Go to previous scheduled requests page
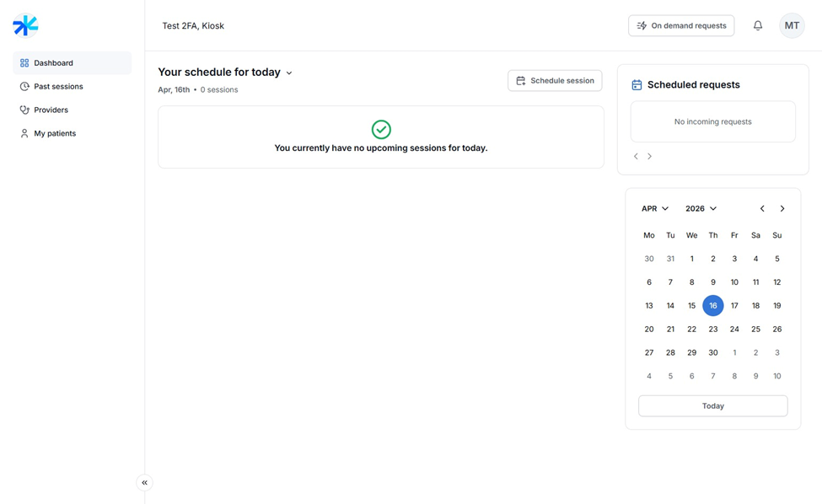The width and height of the screenshot is (822, 504). click(x=637, y=156)
